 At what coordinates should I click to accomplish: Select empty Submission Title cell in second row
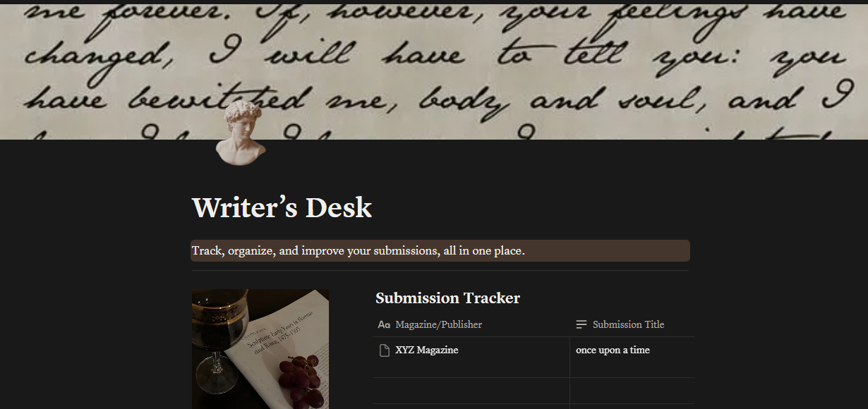point(632,391)
